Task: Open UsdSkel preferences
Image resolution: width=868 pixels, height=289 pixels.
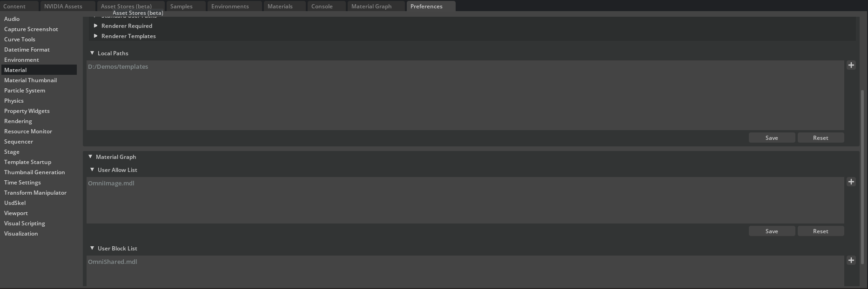Action: [x=39, y=203]
